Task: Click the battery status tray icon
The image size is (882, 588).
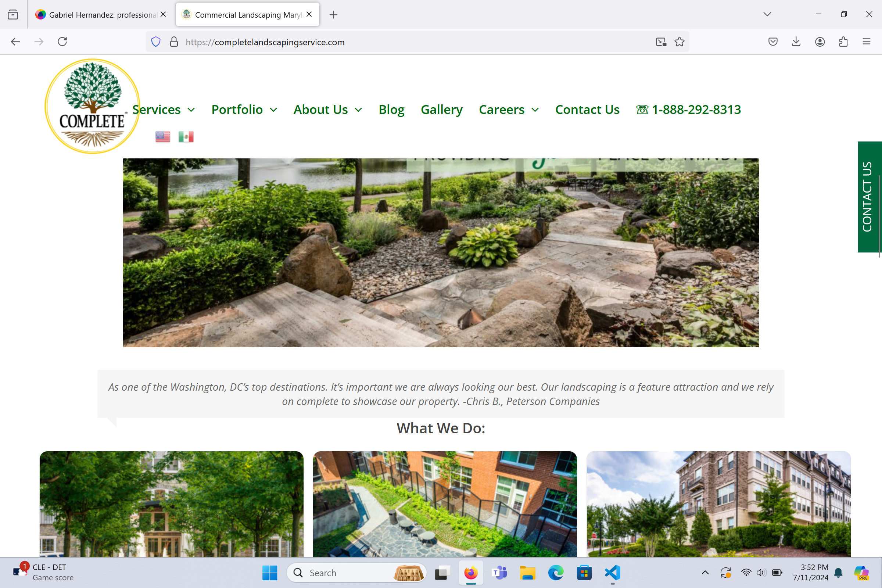Action: [x=777, y=572]
